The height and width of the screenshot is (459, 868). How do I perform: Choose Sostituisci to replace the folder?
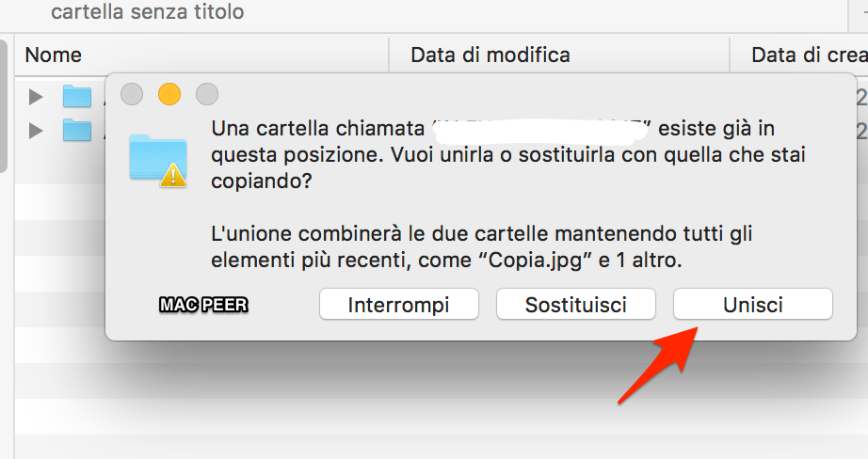click(x=576, y=304)
